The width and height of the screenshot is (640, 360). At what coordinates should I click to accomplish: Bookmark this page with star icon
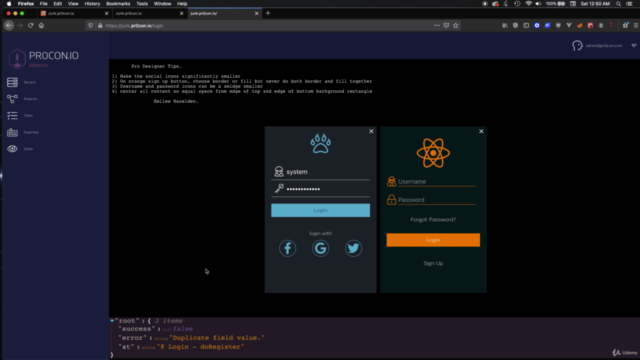click(456, 25)
